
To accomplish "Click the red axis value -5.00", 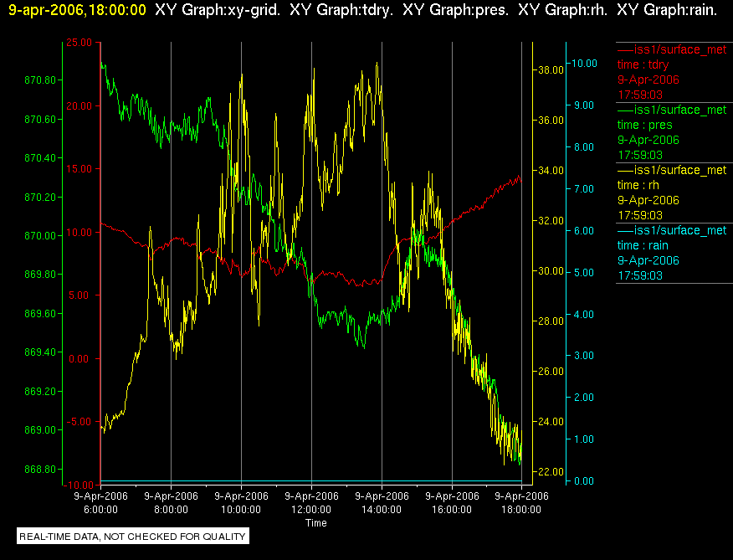I will pyautogui.click(x=79, y=422).
